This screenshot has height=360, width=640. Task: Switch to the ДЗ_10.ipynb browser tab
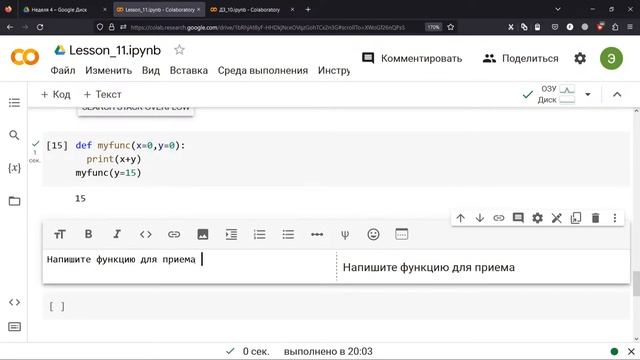pyautogui.click(x=249, y=9)
